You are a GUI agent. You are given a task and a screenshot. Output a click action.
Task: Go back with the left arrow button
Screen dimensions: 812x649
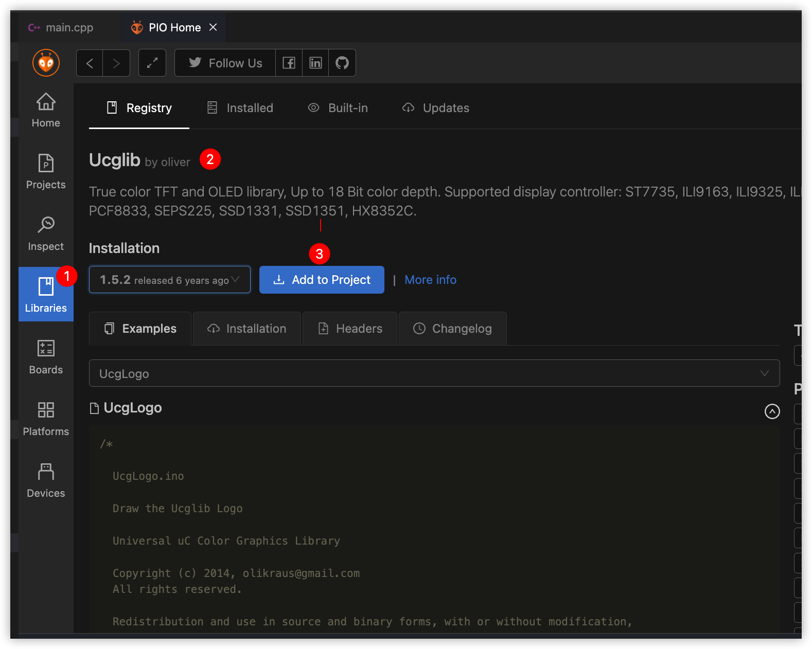tap(90, 63)
